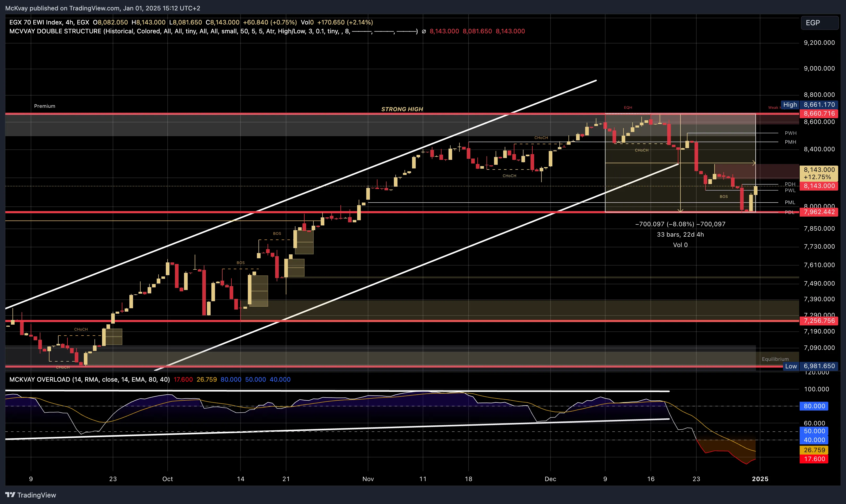
Task: Click the 2025 label on the time axis
Action: (x=760, y=479)
